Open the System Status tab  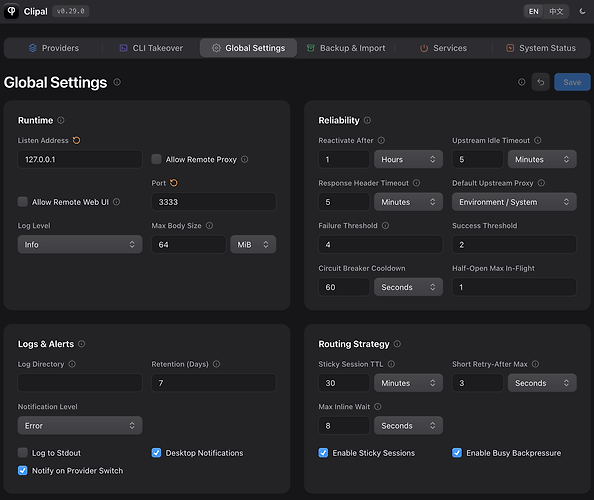[541, 48]
